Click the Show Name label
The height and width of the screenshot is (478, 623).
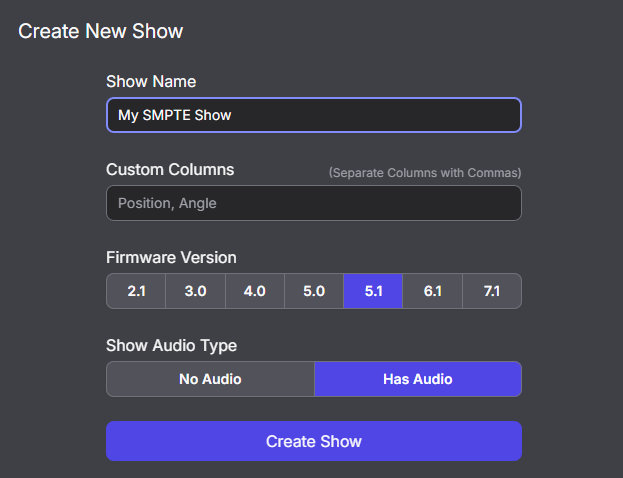151,81
